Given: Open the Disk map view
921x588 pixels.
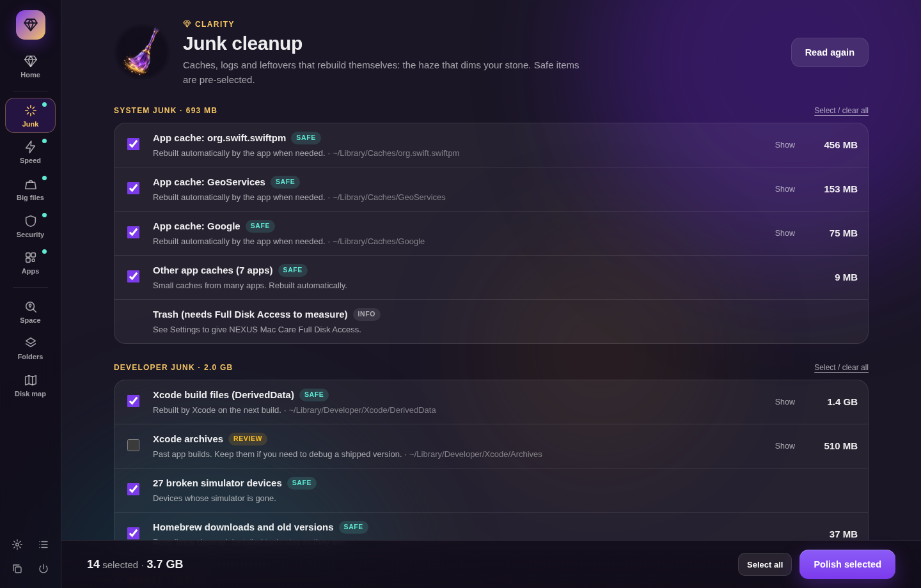Looking at the screenshot, I should [30, 385].
